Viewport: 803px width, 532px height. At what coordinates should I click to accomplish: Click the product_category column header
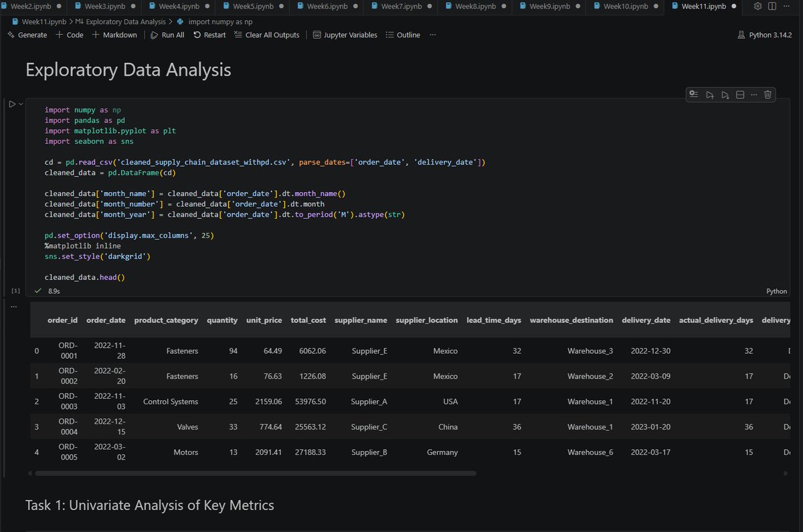click(166, 320)
